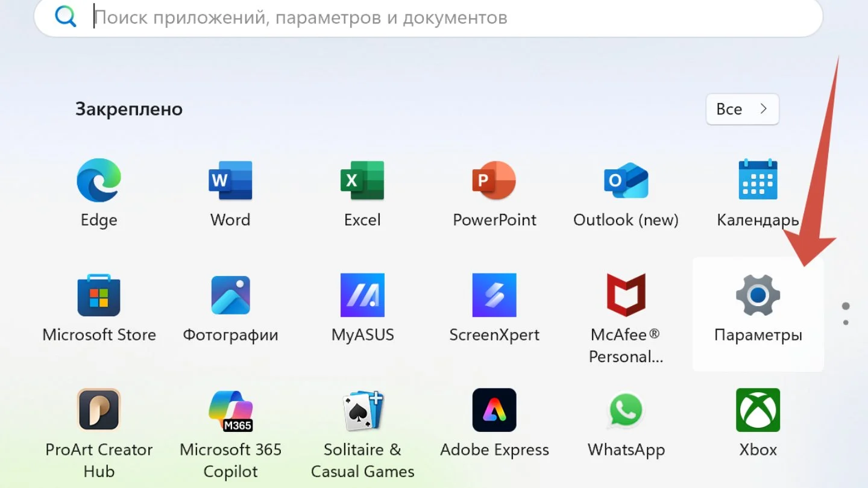Start PowerPoint from pinned apps
Screen dimensions: 868x488
pos(494,180)
